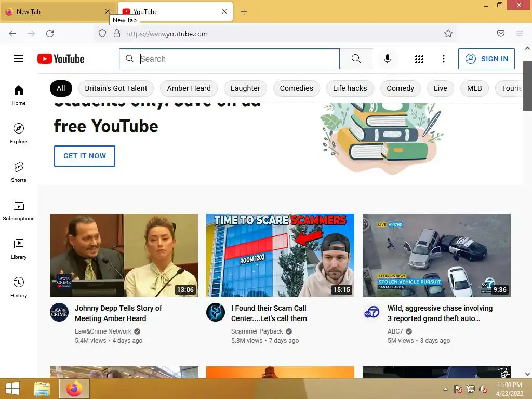Reload the page in Firefox
Image resolution: width=532 pixels, height=399 pixels.
tap(50, 34)
